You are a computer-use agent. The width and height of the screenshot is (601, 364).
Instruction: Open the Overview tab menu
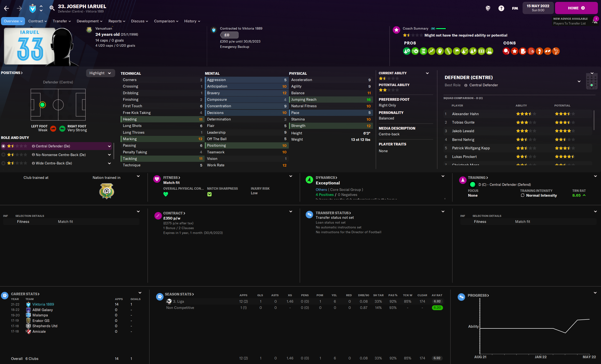pyautogui.click(x=13, y=21)
